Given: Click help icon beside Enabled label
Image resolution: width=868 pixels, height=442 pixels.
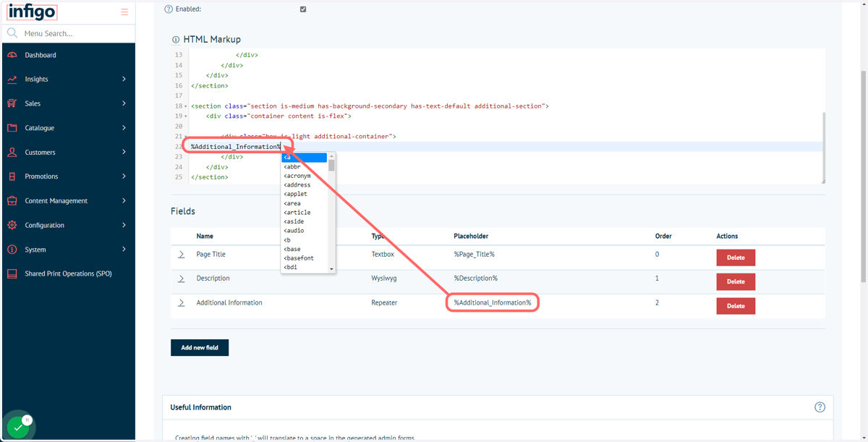Looking at the screenshot, I should [x=169, y=9].
